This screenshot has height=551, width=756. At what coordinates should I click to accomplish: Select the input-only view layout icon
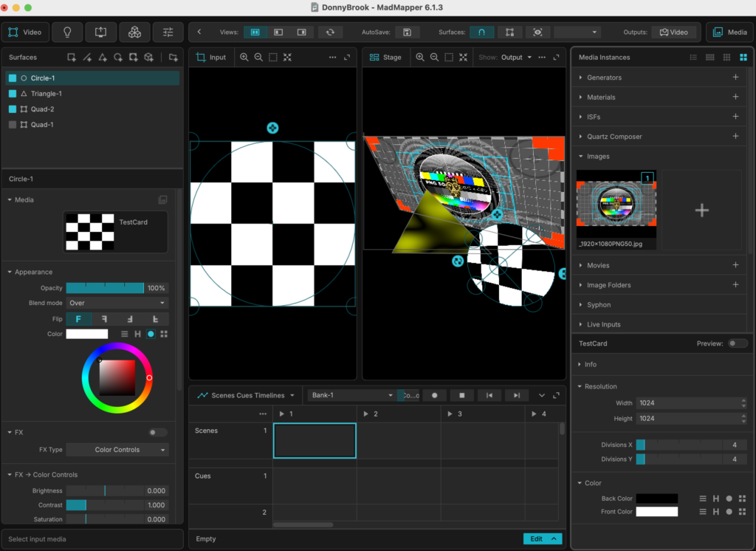278,32
